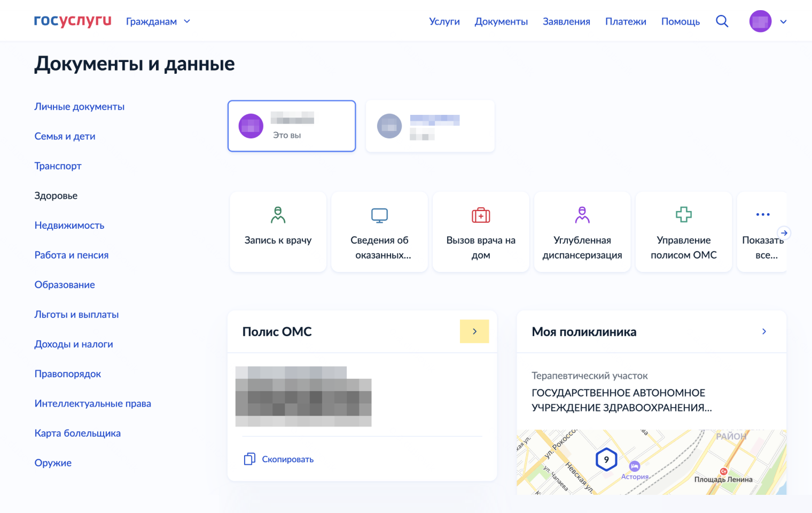Click the copy icon next to Скопировать
The width and height of the screenshot is (812, 513).
pyautogui.click(x=249, y=458)
